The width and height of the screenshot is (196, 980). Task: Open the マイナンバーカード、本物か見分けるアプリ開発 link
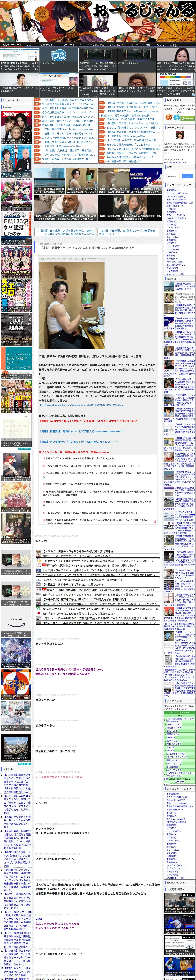(x=74, y=452)
